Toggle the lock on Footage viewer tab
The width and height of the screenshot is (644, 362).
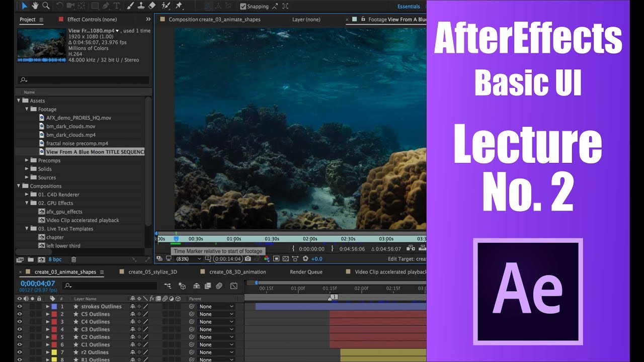363,20
